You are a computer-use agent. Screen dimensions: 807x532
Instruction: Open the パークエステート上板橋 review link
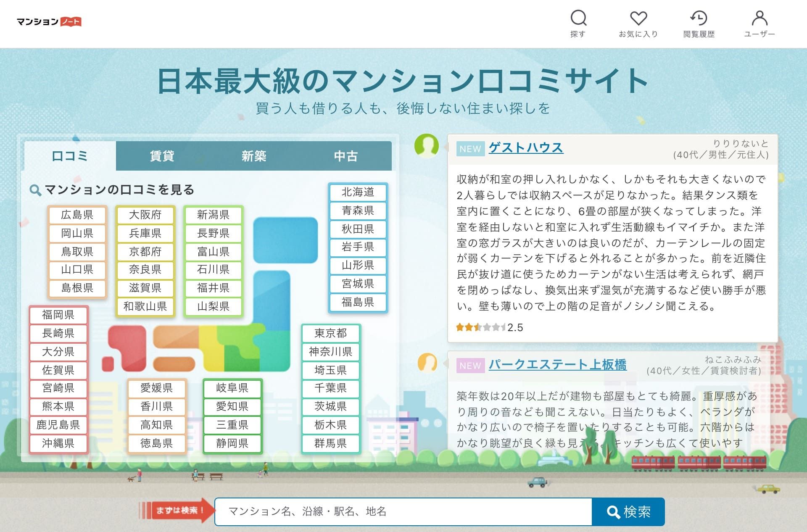point(557,364)
